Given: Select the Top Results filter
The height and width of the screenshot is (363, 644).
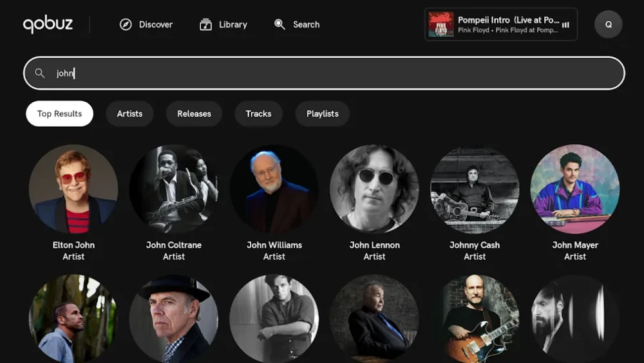Looking at the screenshot, I should pos(59,114).
